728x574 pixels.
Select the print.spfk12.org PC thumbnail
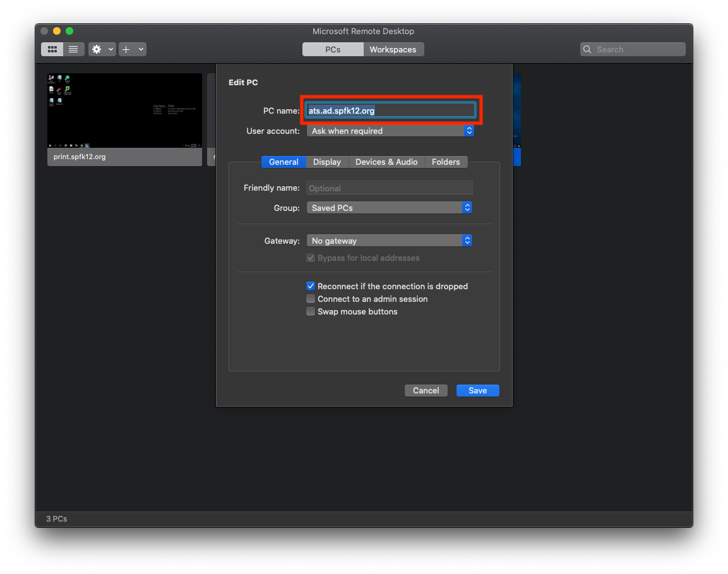pos(124,111)
